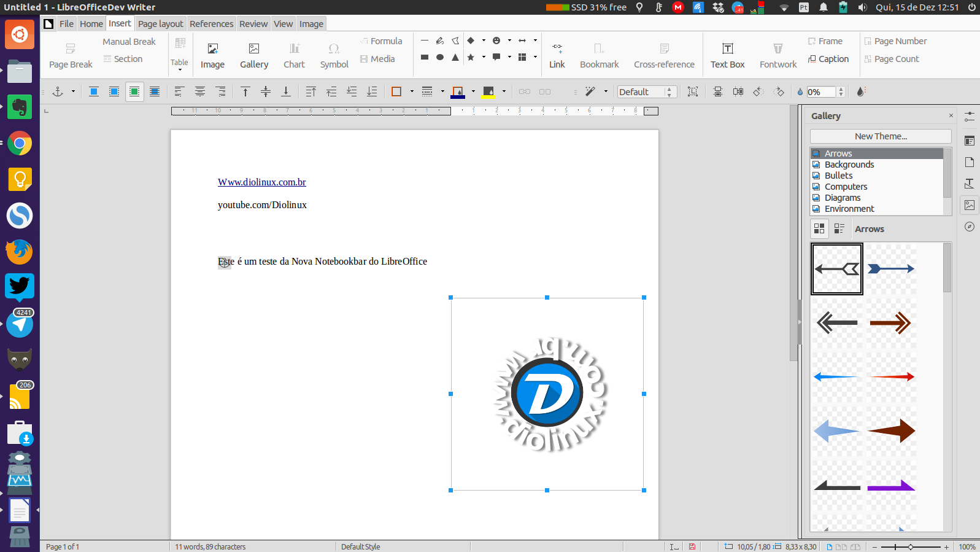Flip image vertically

(718, 91)
